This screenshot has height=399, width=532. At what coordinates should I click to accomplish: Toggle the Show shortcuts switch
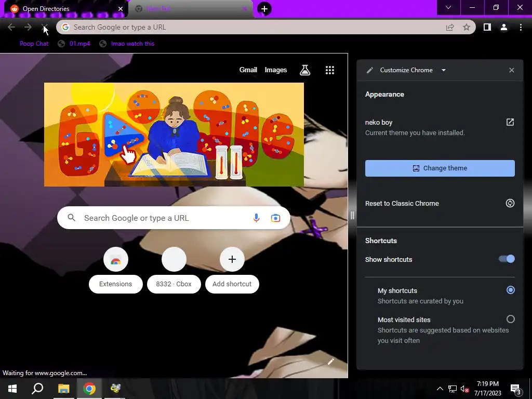[x=507, y=259]
